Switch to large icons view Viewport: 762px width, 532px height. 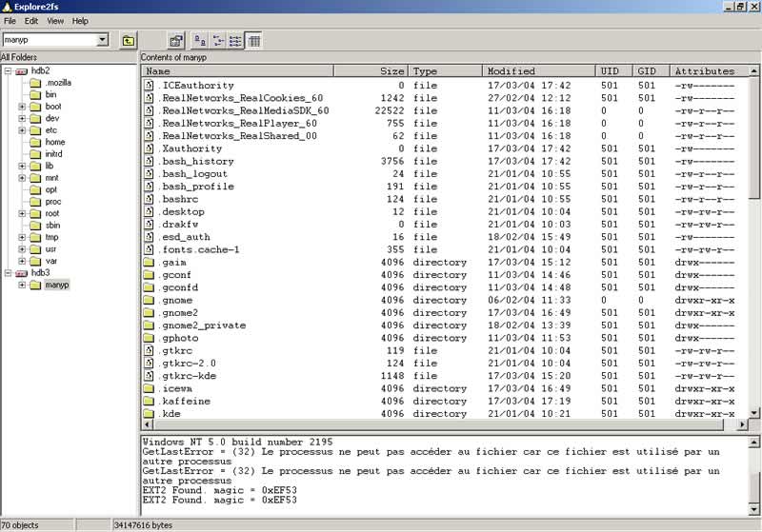click(x=200, y=41)
